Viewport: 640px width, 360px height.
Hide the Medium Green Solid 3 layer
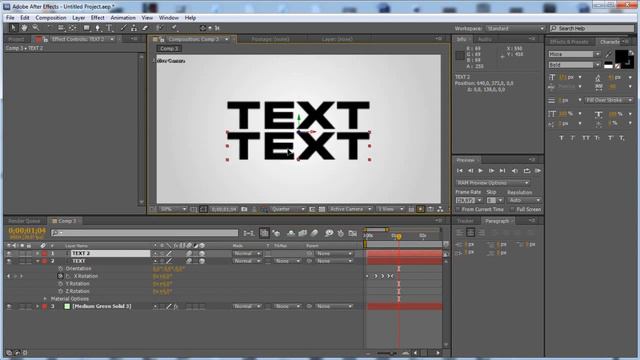(9, 306)
